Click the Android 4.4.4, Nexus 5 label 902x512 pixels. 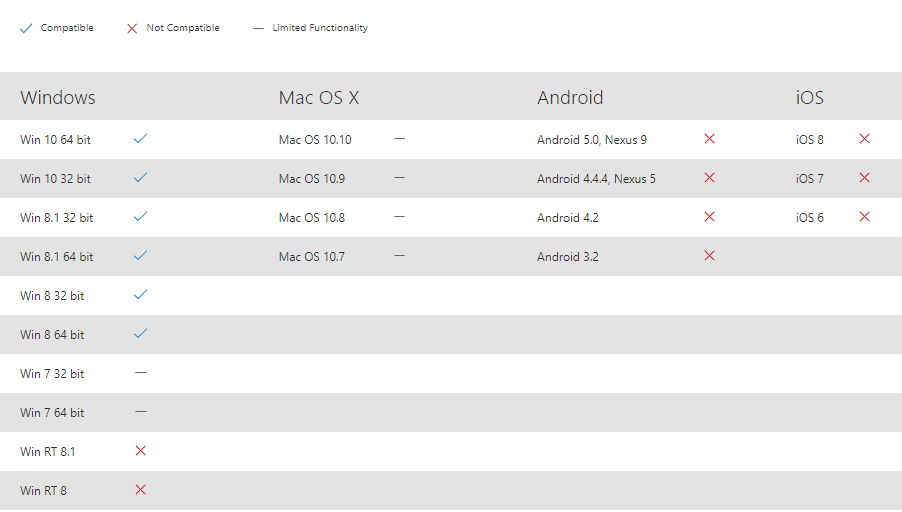point(596,179)
